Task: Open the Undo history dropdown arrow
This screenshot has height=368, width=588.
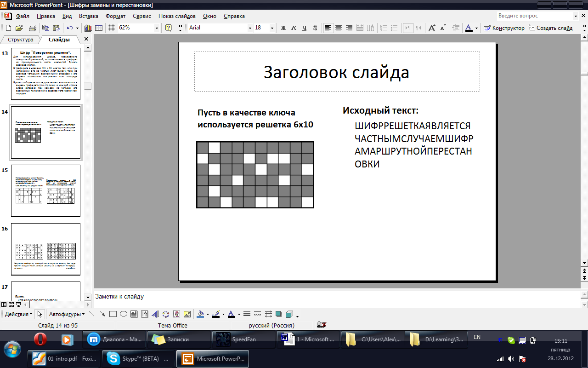Action: (x=77, y=28)
